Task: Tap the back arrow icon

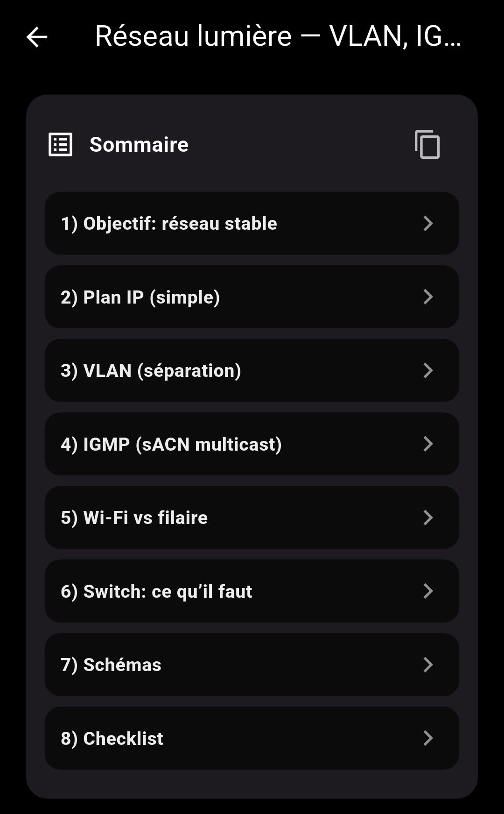Action: point(37,37)
